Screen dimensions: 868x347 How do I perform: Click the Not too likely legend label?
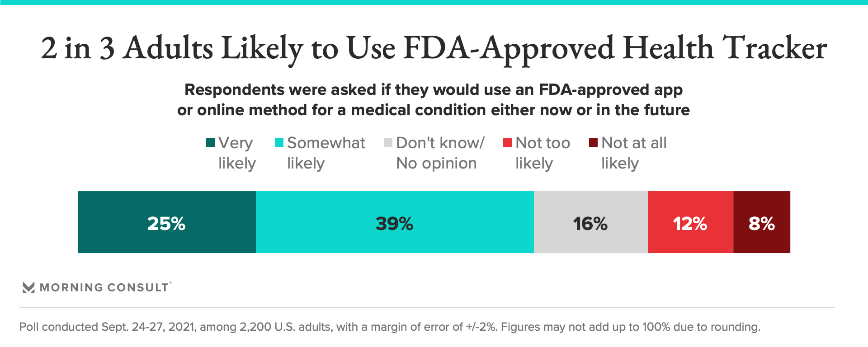(542, 153)
